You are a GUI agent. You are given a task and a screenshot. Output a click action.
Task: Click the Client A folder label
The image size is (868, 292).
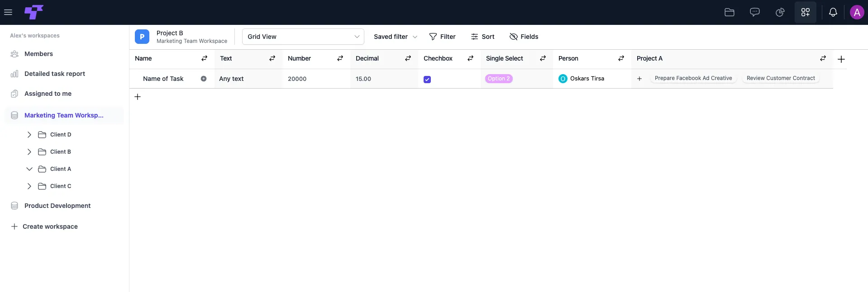61,169
